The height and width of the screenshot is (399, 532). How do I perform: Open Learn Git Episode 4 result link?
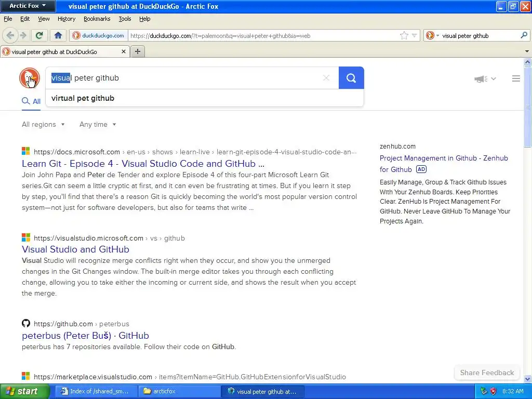(x=143, y=164)
